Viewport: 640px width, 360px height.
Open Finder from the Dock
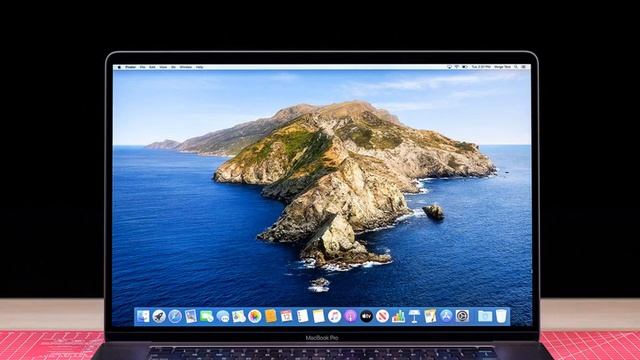(x=143, y=316)
